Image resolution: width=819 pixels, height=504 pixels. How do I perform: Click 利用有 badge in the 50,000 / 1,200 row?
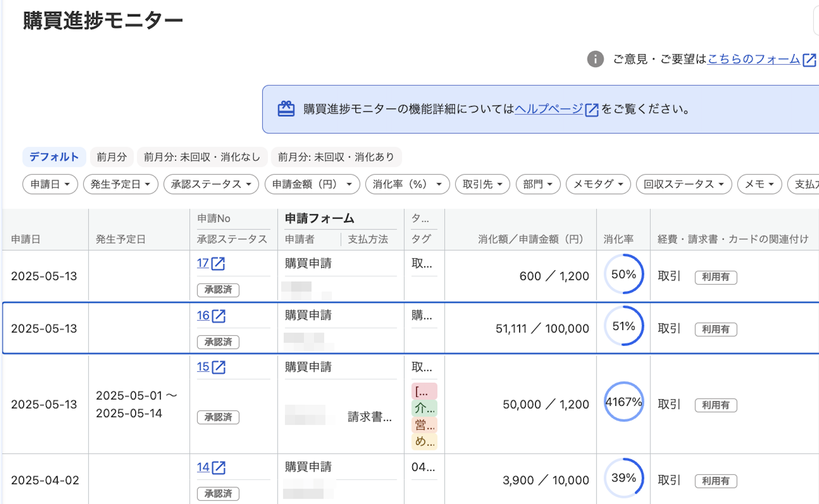(x=716, y=405)
